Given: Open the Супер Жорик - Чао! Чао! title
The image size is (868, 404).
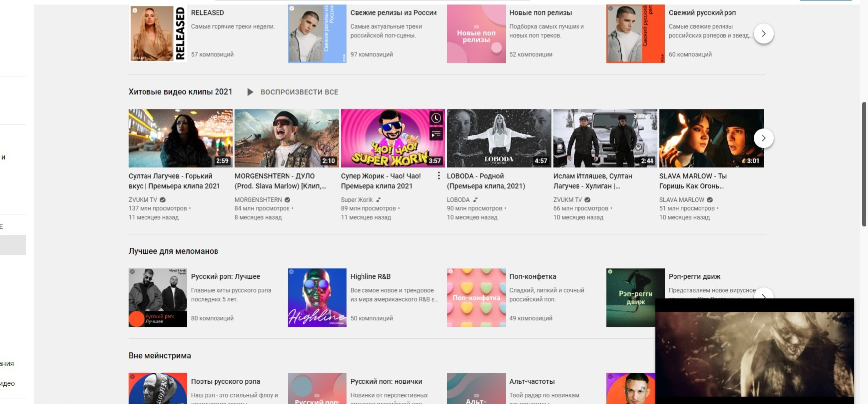Looking at the screenshot, I should click(381, 181).
